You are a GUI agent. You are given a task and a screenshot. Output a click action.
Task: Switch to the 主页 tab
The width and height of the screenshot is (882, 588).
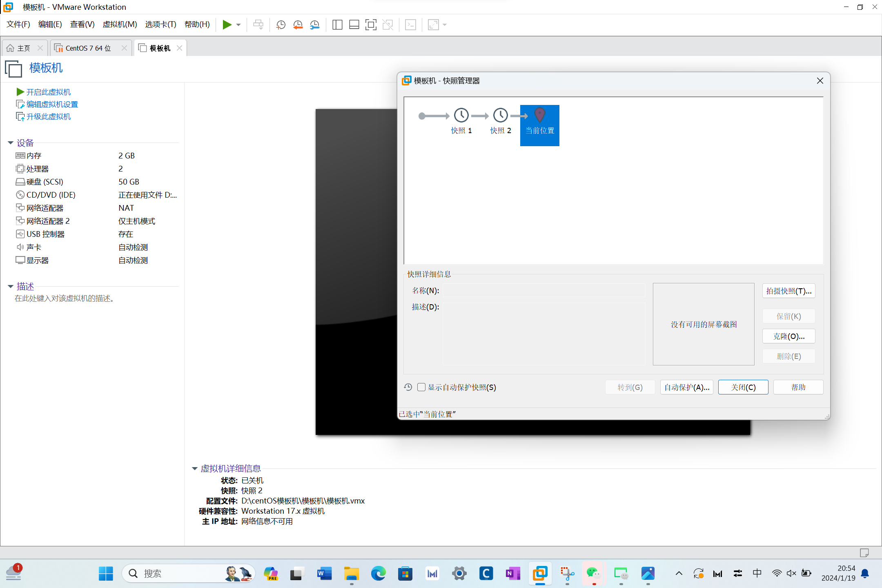(24, 48)
